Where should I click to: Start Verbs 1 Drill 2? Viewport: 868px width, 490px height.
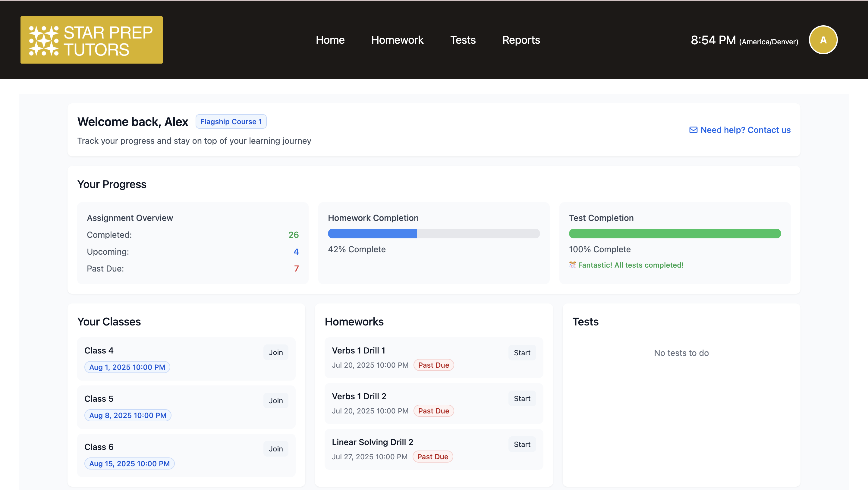click(x=522, y=399)
